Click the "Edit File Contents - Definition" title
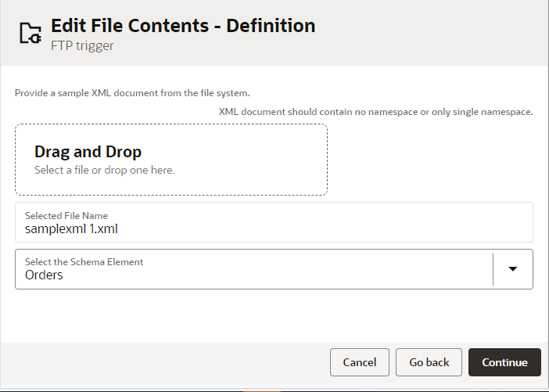The height and width of the screenshot is (392, 549). click(183, 26)
